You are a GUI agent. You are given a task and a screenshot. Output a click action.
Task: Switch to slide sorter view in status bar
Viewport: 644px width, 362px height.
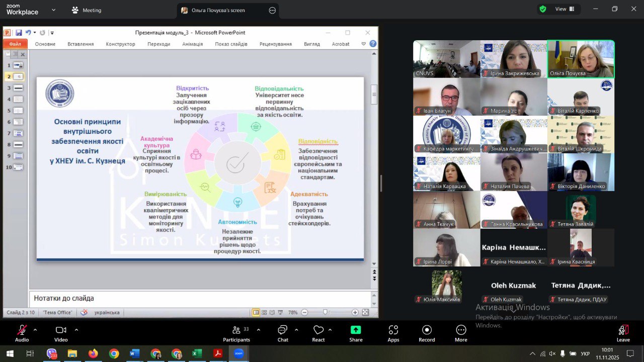coord(264,312)
